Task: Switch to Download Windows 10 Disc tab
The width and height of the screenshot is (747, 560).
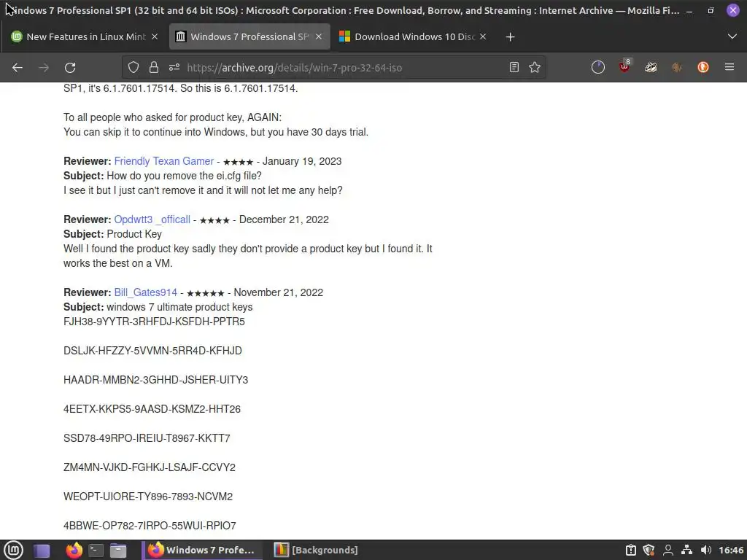Action: [x=414, y=36]
